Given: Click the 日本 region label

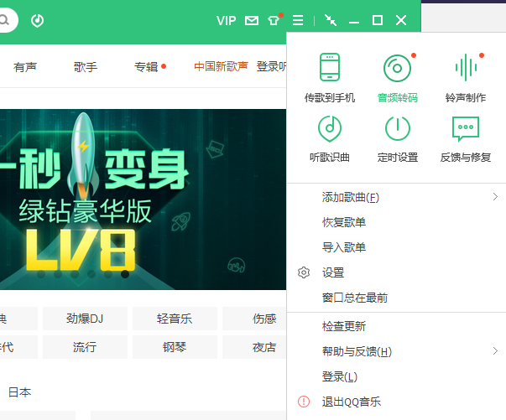Looking at the screenshot, I should [x=19, y=392].
